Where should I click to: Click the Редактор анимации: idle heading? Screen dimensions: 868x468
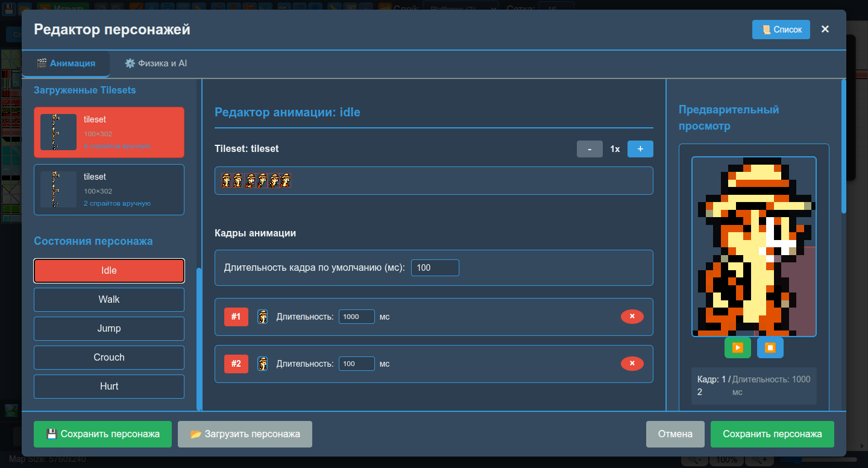point(288,112)
